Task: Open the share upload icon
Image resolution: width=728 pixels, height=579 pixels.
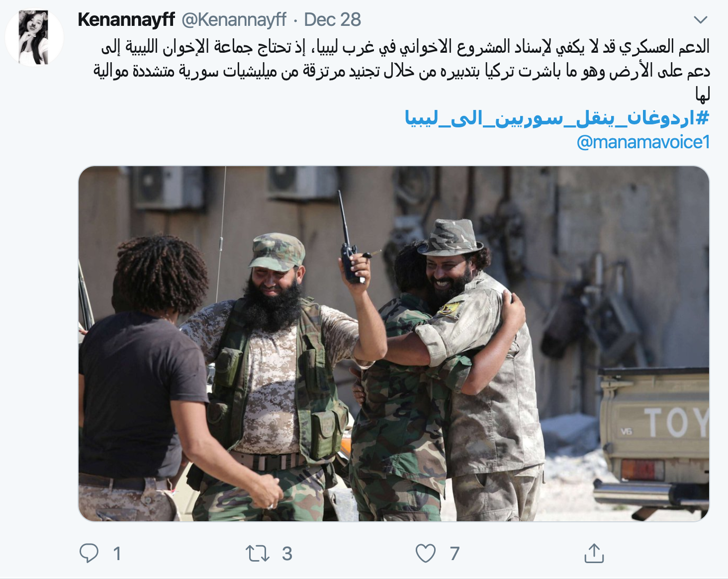Action: tap(594, 553)
